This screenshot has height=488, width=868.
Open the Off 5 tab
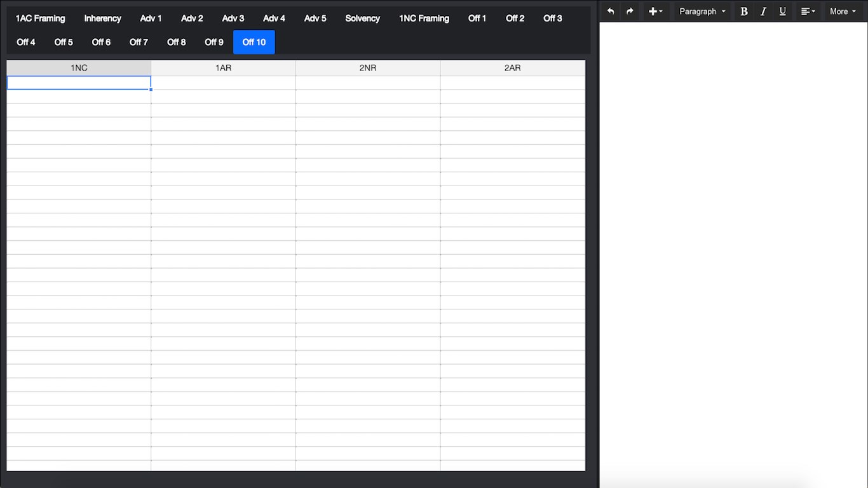64,42
